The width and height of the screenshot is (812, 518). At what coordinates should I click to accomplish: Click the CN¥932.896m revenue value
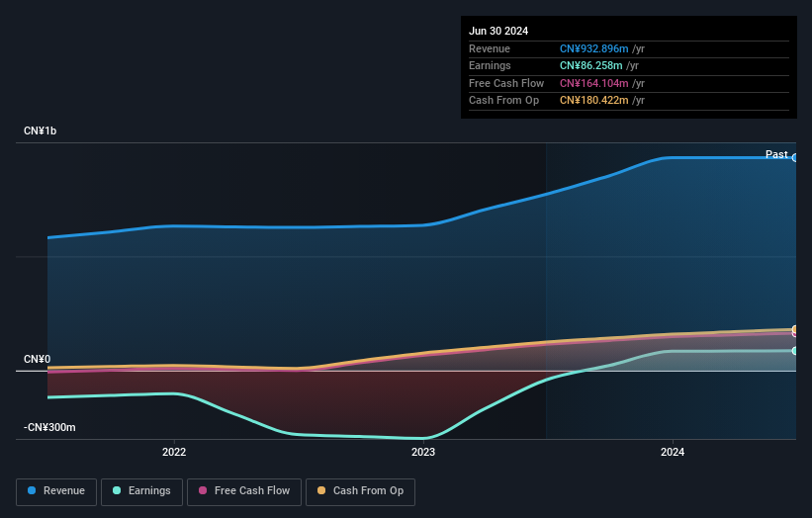click(594, 48)
